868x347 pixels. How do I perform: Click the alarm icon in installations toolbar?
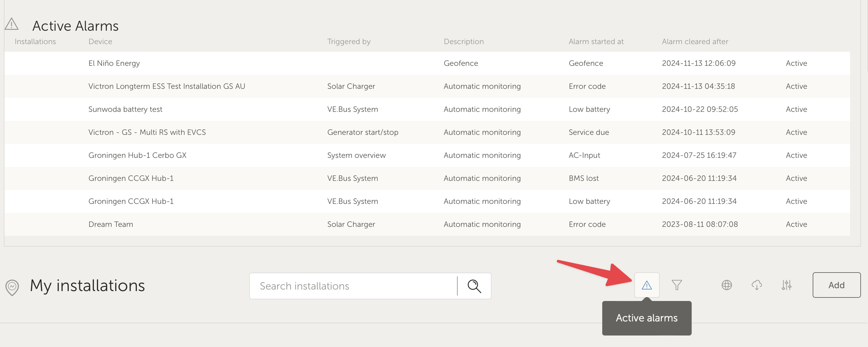647,285
